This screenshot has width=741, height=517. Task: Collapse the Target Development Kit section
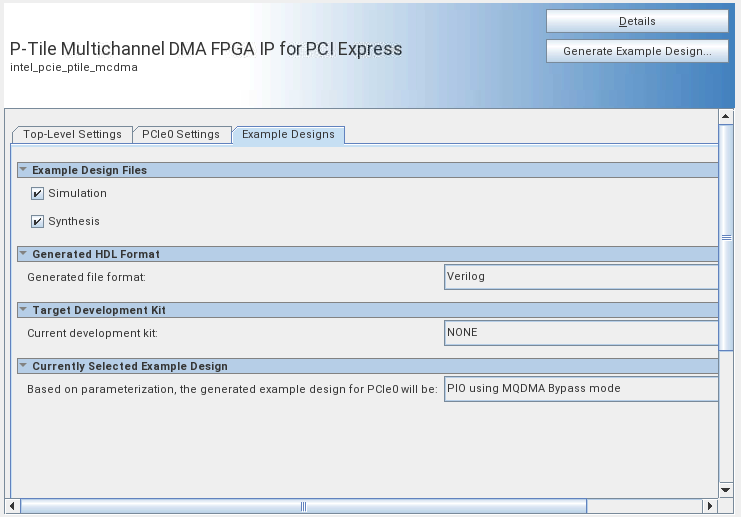tap(22, 310)
